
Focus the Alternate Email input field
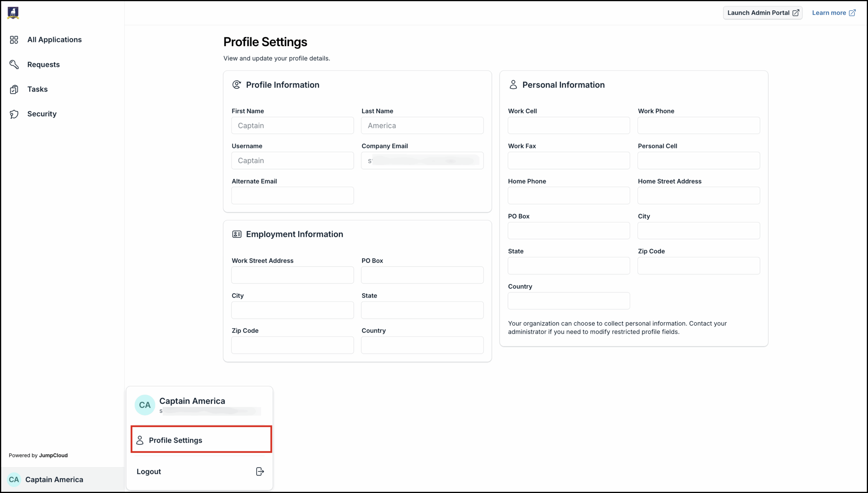[292, 195]
